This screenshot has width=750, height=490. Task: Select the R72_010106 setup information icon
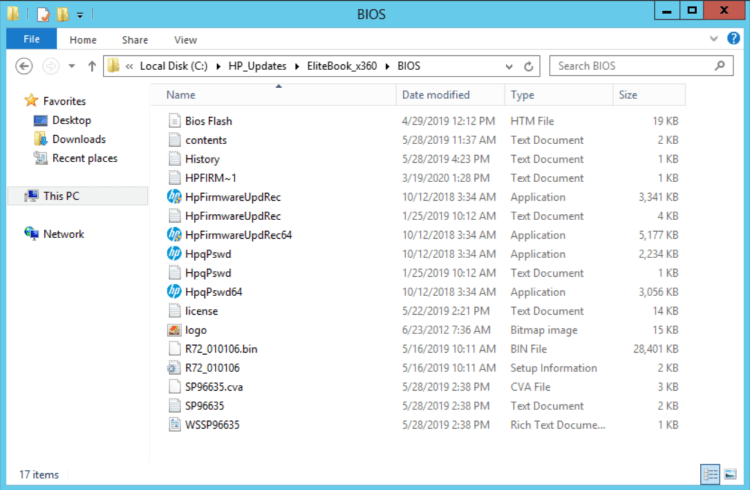tap(174, 368)
